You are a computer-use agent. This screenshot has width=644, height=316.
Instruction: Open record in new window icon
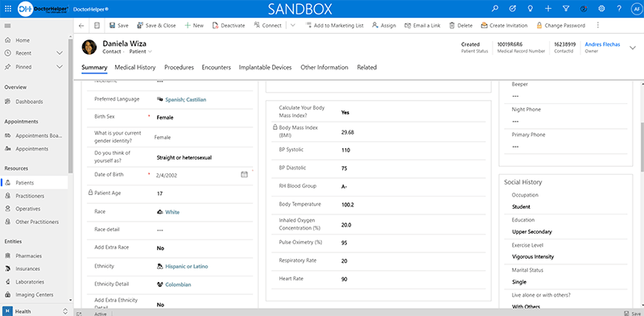97,26
